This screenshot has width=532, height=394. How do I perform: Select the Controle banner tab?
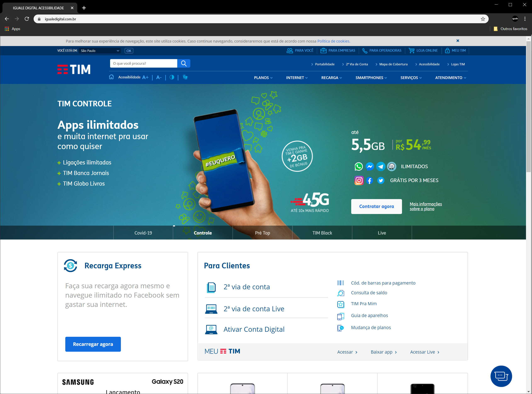point(203,233)
